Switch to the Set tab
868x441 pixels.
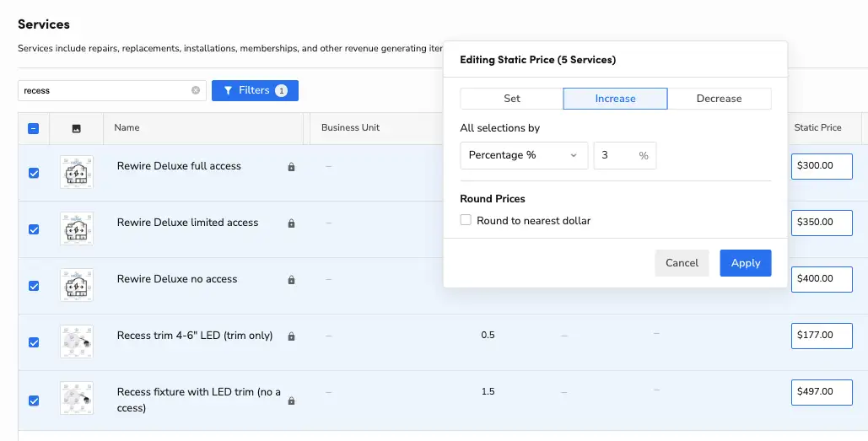[512, 99]
